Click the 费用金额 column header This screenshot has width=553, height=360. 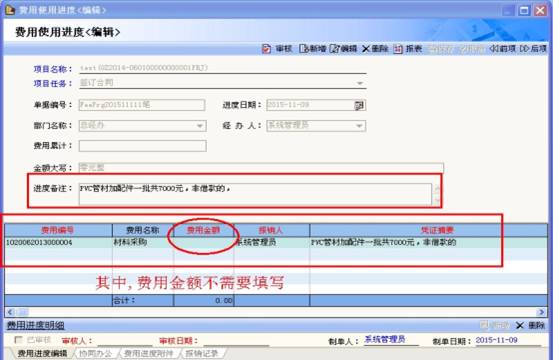[x=203, y=230]
